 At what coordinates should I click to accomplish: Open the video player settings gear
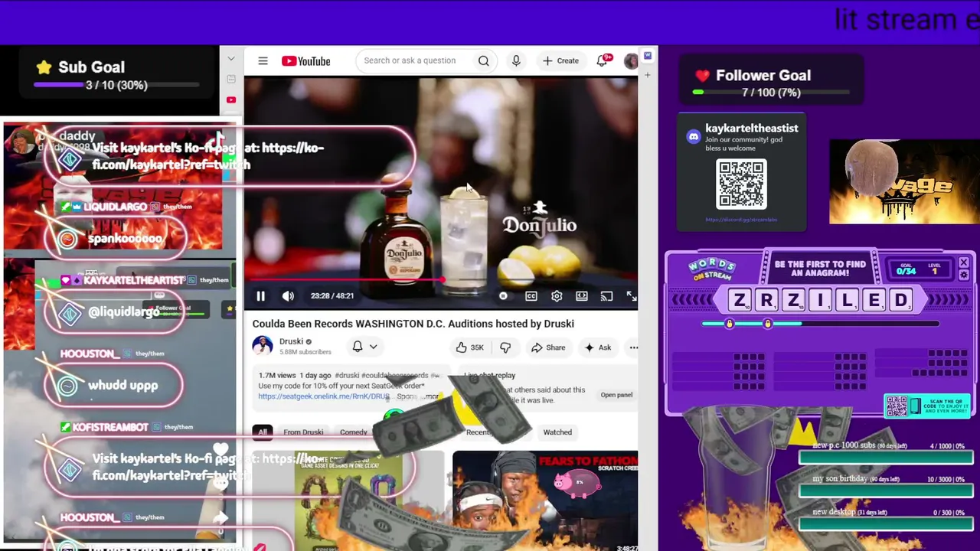pos(557,296)
